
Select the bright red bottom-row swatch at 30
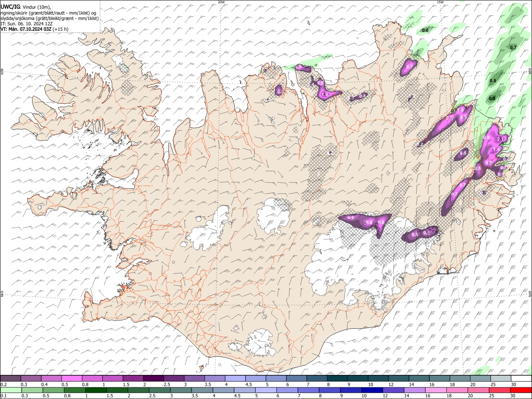(520, 390)
